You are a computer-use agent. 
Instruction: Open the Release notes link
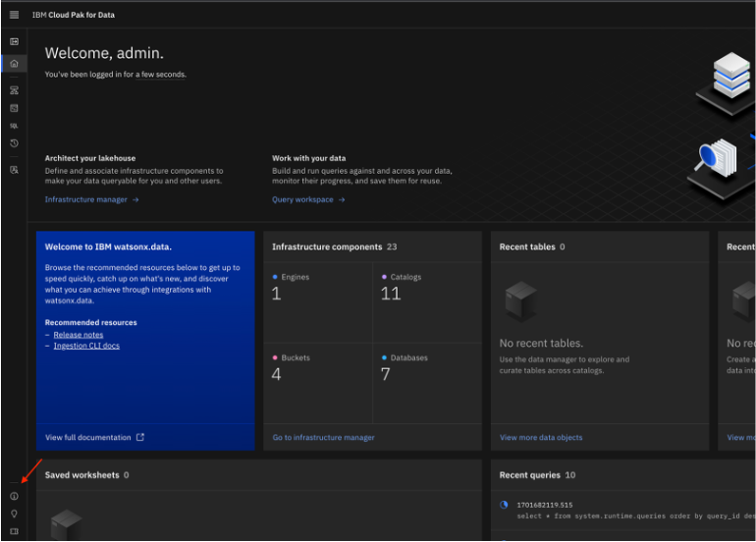[78, 335]
